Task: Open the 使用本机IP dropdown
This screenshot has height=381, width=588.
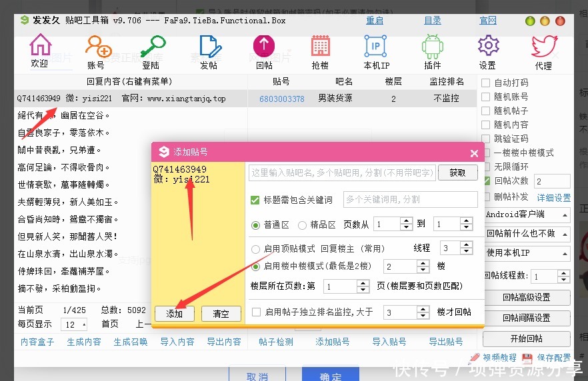Action: coord(527,253)
